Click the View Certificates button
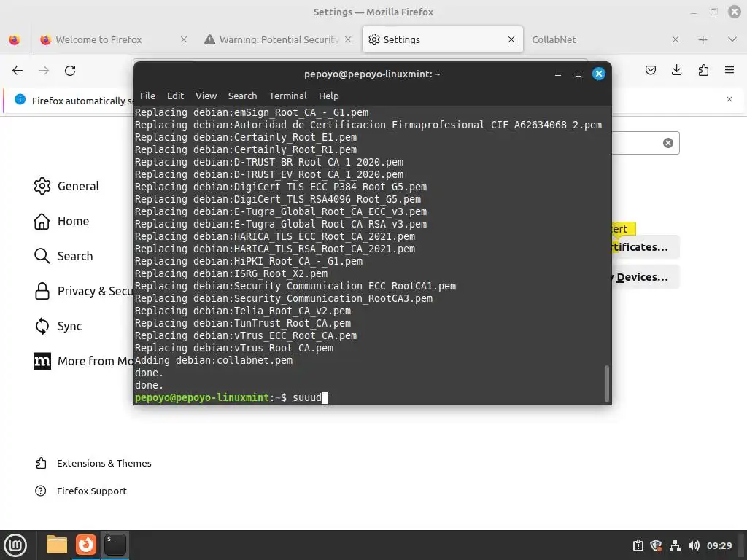747x560 pixels. [646, 247]
